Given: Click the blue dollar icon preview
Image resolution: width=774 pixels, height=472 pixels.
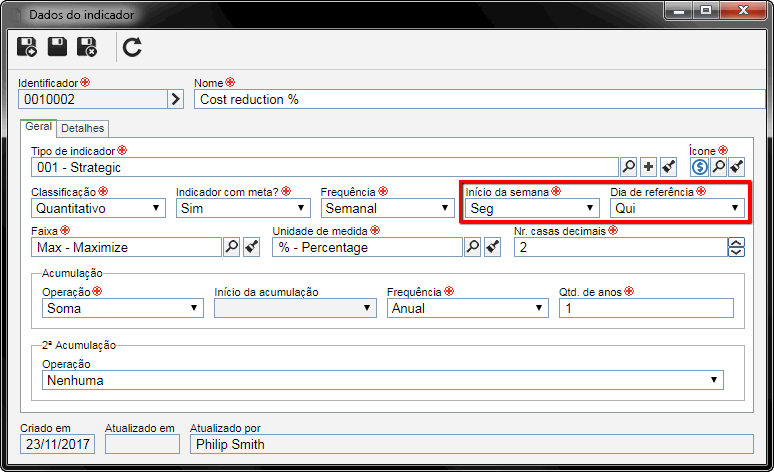Looking at the screenshot, I should (x=699, y=167).
